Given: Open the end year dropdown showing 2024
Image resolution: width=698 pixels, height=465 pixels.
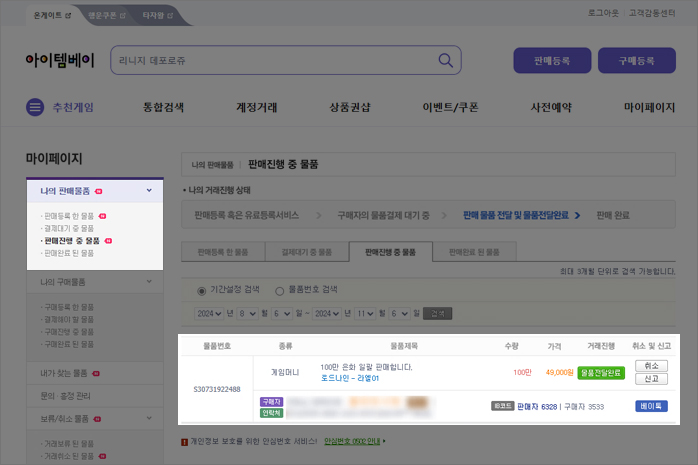Looking at the screenshot, I should tap(327, 314).
